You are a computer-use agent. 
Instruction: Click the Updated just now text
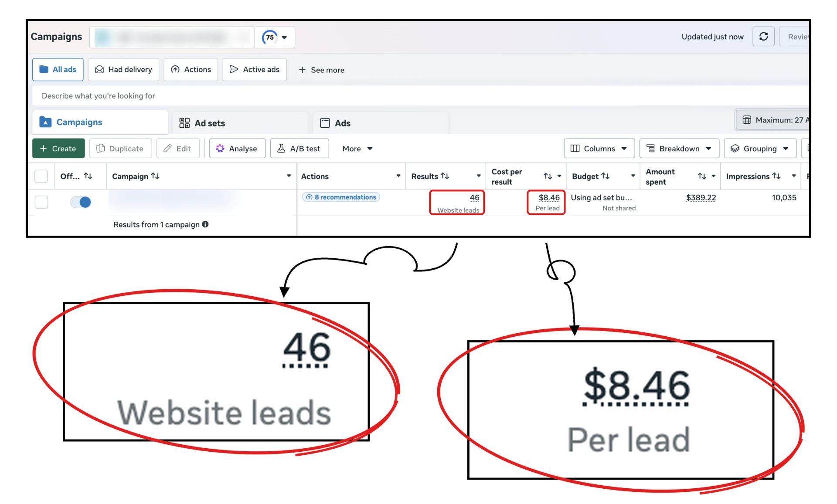tap(712, 37)
